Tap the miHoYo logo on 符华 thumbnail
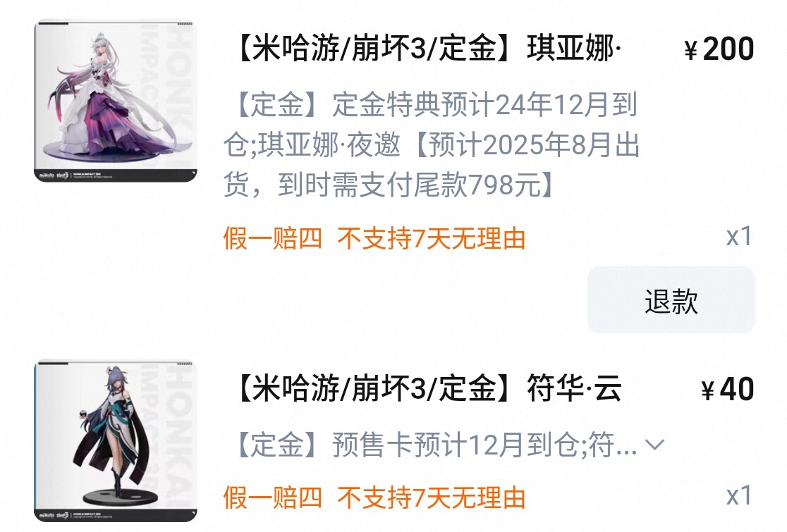This screenshot has height=532, width=787. [x=47, y=516]
